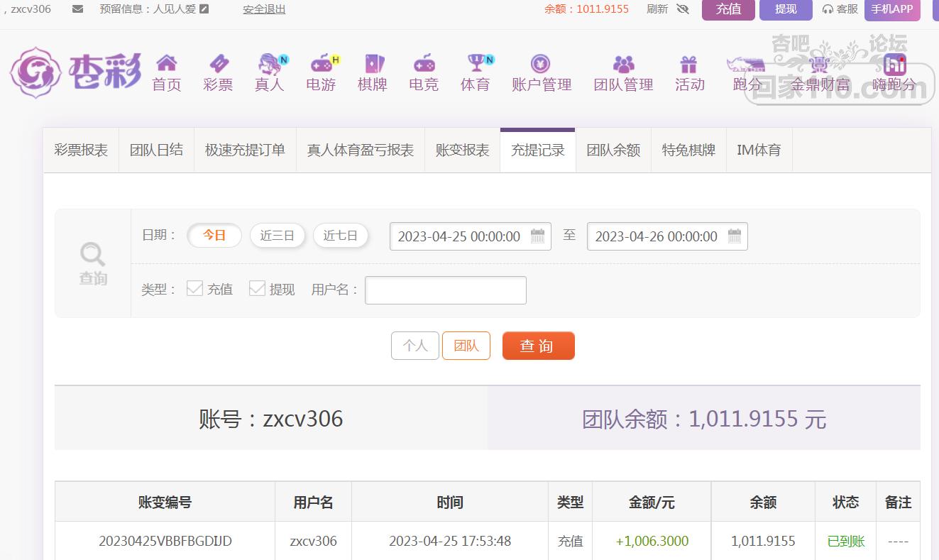Image resolution: width=939 pixels, height=560 pixels.
Task: Toggle balance visibility eye icon
Action: point(683,9)
